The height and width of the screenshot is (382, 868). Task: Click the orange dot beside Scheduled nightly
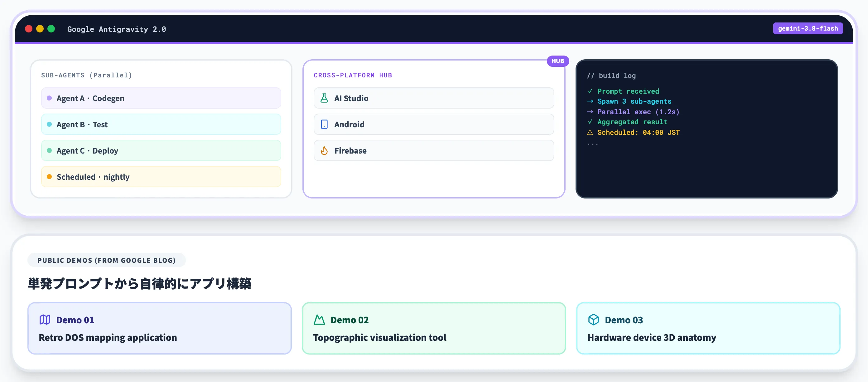tap(49, 177)
